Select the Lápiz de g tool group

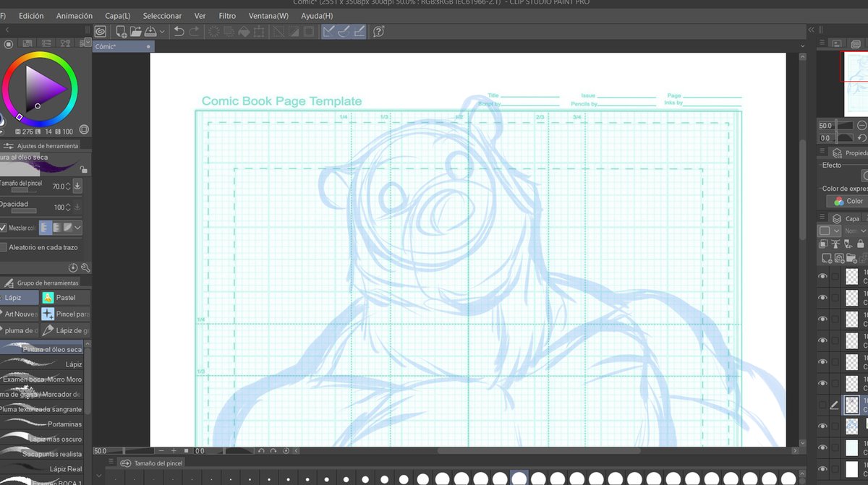click(65, 330)
